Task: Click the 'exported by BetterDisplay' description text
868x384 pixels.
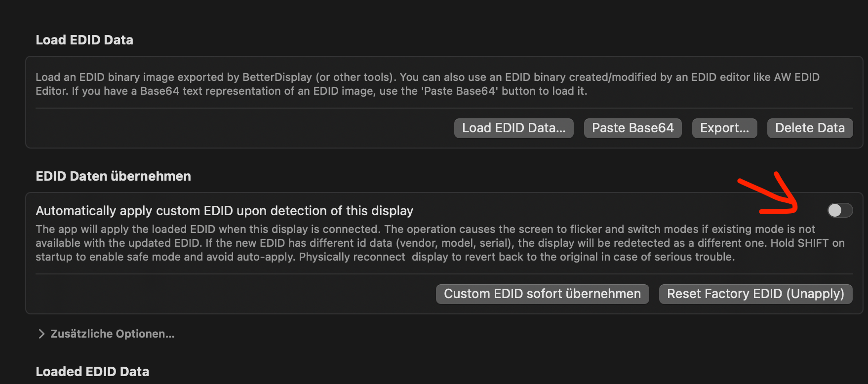Action: (x=244, y=77)
